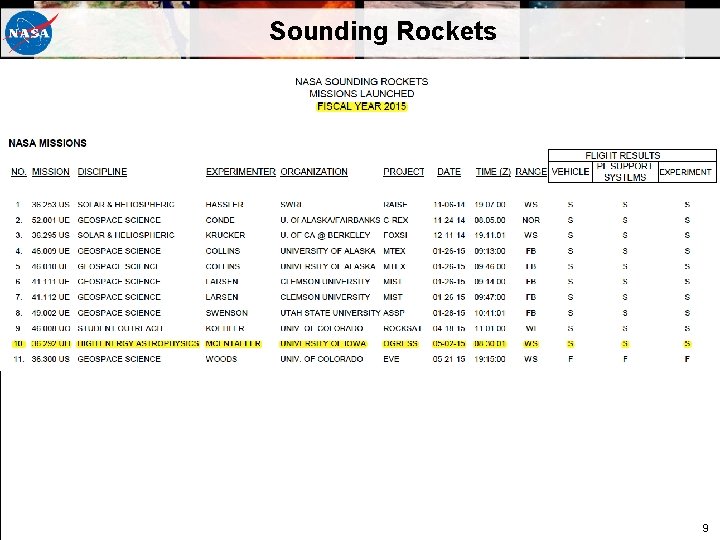The image size is (720, 540).
Task: Click highlighted date '05-02-15'
Action: [449, 344]
